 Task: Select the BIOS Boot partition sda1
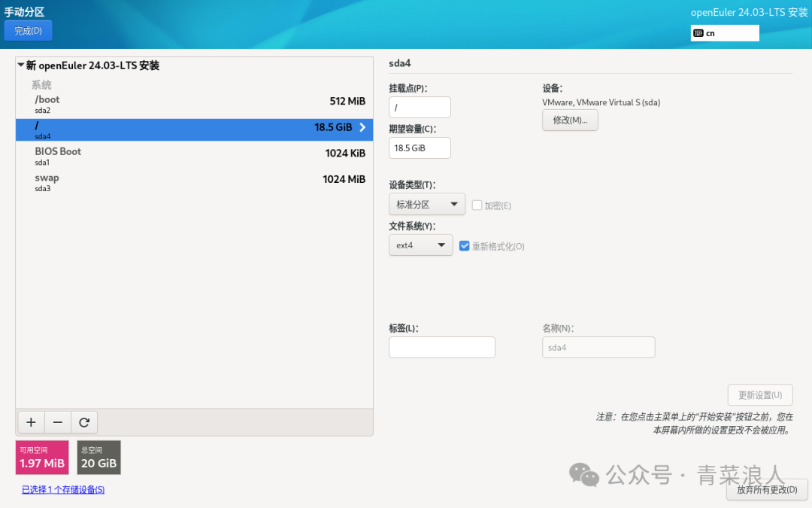tap(150, 156)
